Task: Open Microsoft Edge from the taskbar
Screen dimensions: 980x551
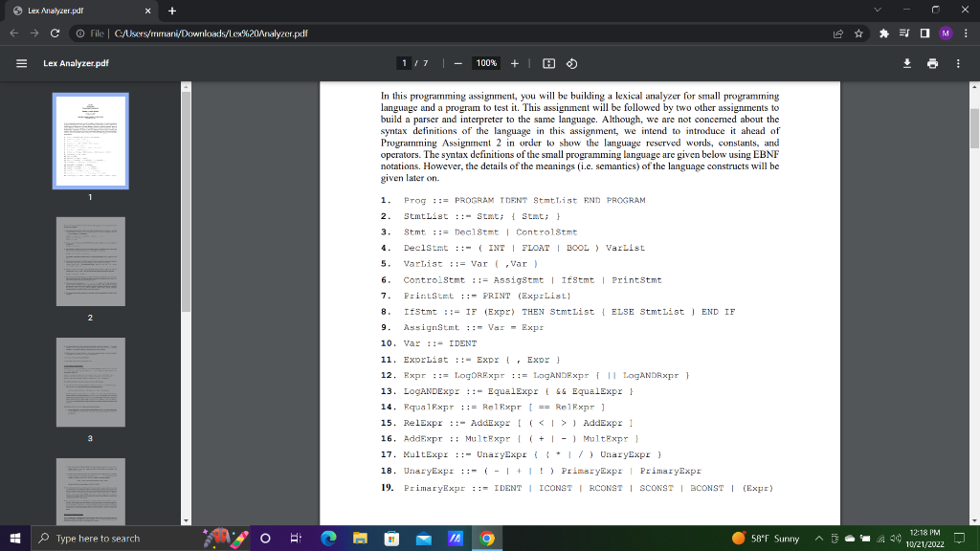Action: click(328, 538)
